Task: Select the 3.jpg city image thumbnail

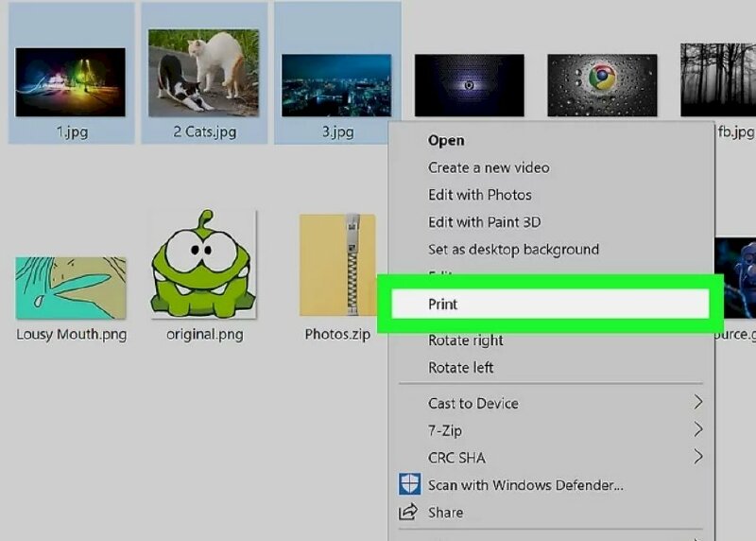Action: coord(336,84)
